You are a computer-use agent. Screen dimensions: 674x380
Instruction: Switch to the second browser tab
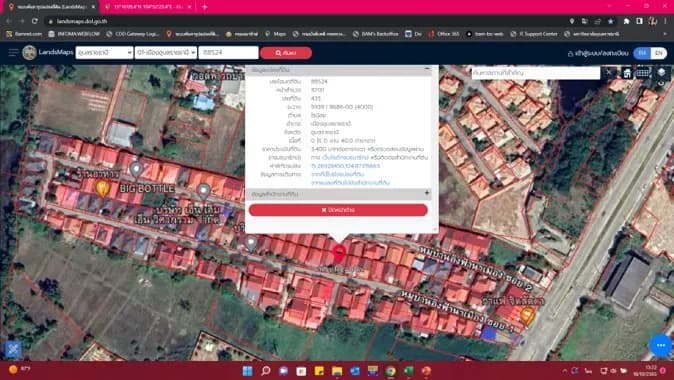(x=147, y=7)
